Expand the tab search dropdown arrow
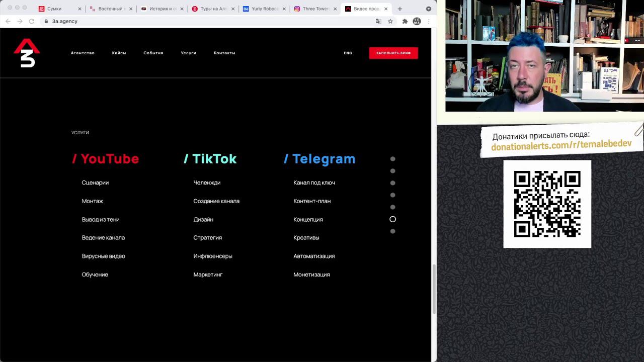 click(428, 9)
